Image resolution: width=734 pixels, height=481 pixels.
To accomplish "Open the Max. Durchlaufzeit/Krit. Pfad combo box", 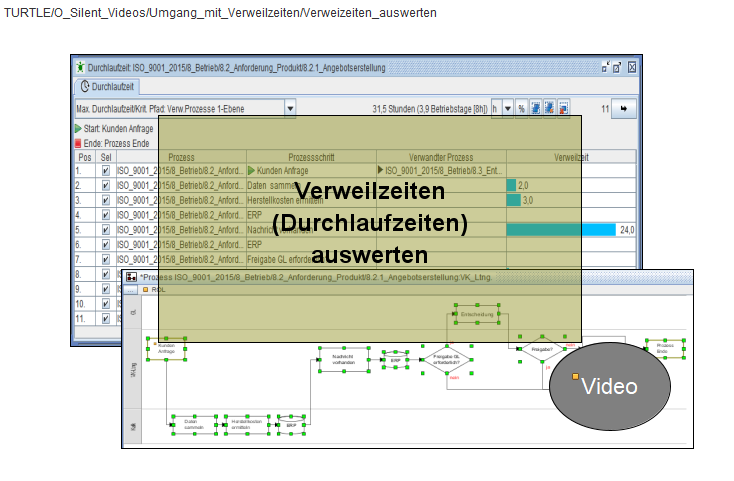I will 185,109.
